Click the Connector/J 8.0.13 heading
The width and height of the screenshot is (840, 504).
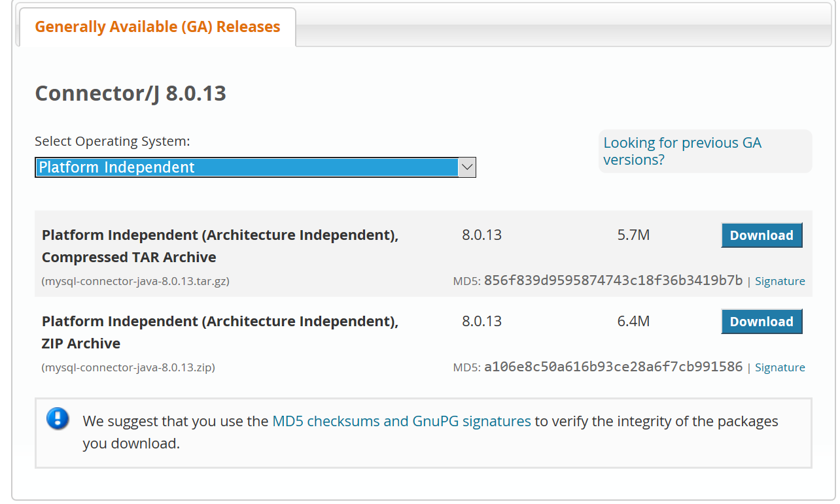[130, 93]
